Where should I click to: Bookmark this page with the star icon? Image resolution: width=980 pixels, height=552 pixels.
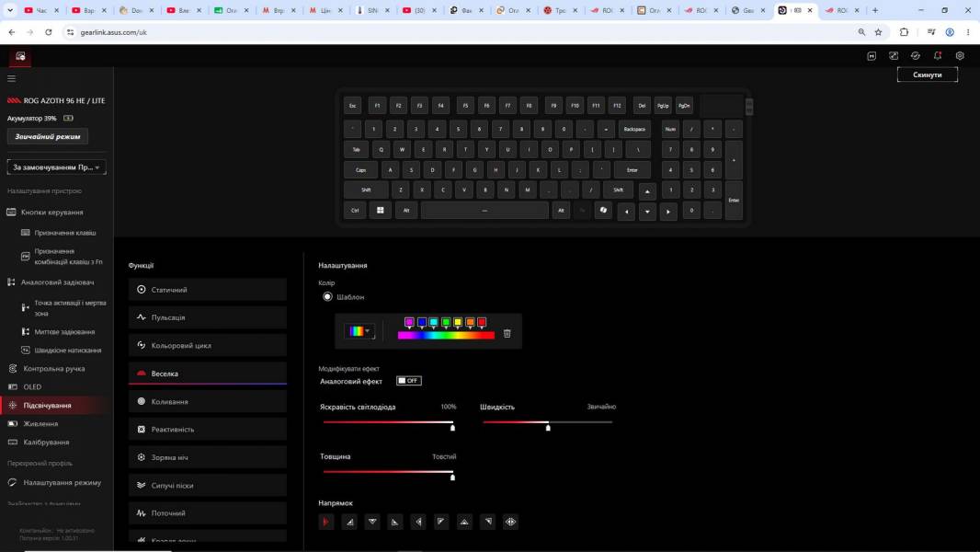coord(878,32)
